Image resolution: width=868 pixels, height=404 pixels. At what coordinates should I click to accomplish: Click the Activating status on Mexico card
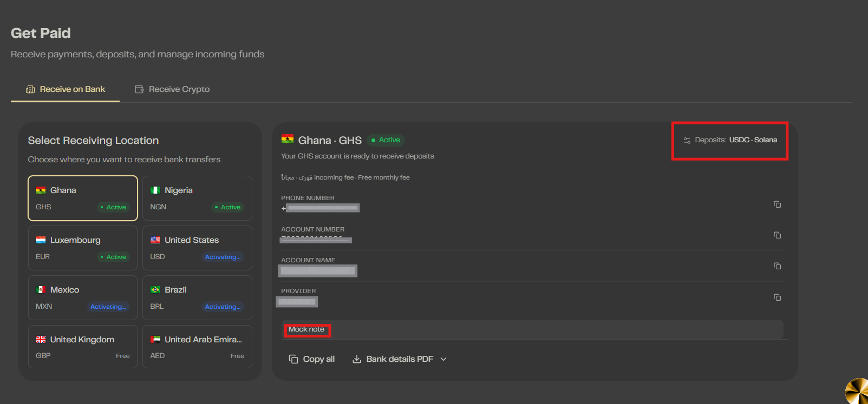pos(108,307)
